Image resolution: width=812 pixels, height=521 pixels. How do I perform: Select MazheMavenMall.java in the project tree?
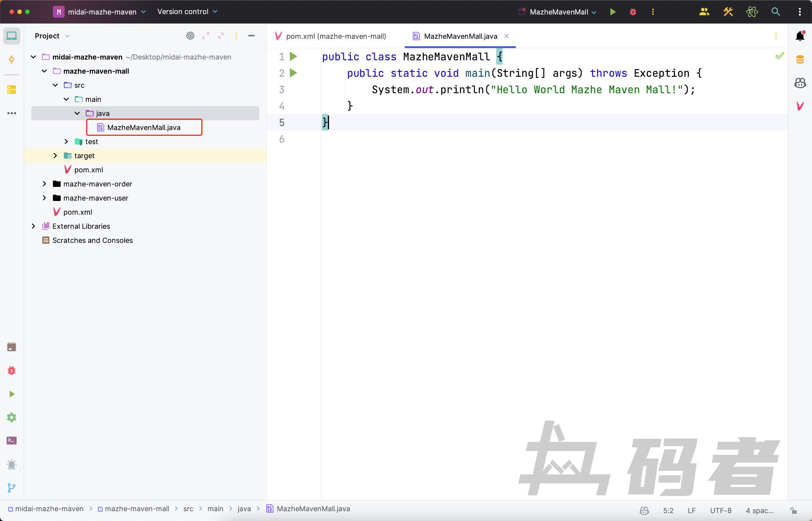pyautogui.click(x=143, y=127)
